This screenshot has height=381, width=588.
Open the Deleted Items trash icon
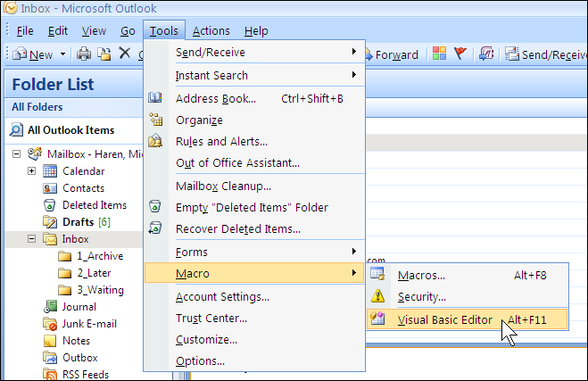pyautogui.click(x=50, y=205)
